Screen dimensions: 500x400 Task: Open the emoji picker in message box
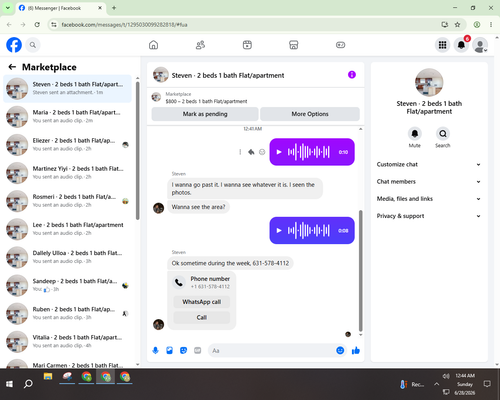click(340, 350)
